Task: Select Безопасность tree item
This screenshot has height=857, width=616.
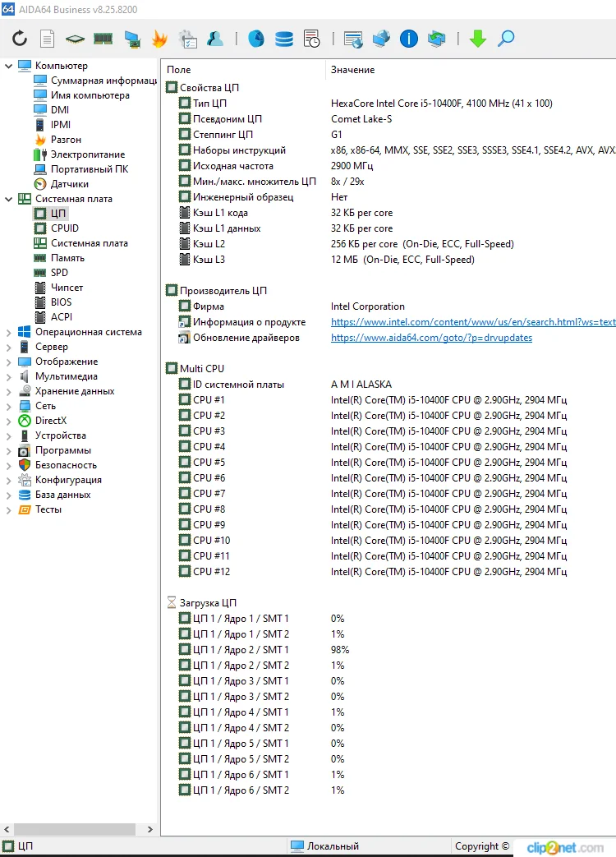Action: [x=57, y=465]
